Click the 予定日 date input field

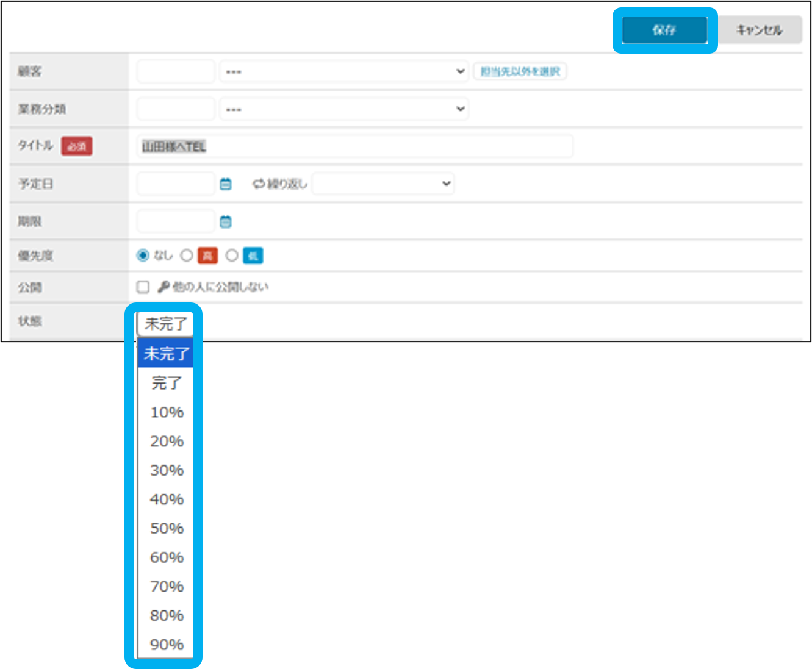(176, 184)
